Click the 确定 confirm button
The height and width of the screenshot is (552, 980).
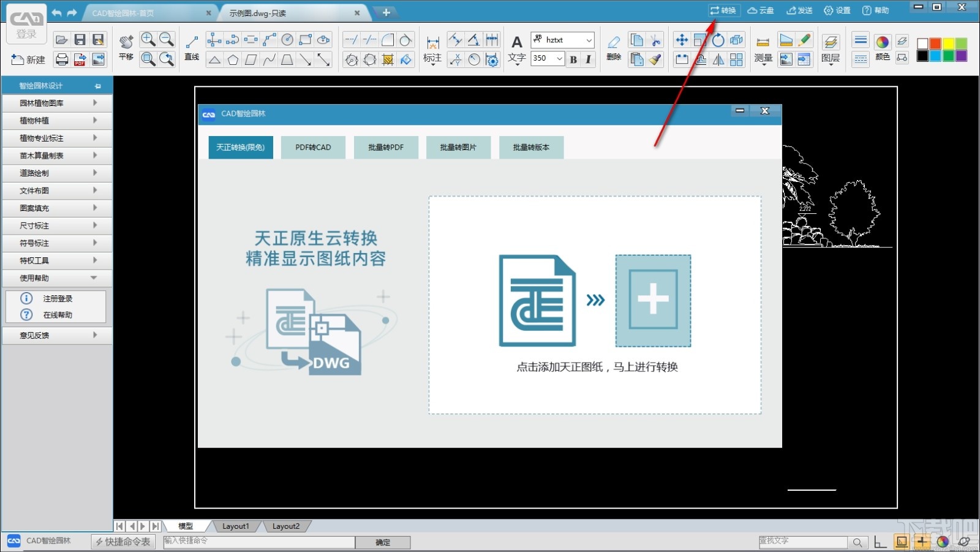[x=383, y=542]
